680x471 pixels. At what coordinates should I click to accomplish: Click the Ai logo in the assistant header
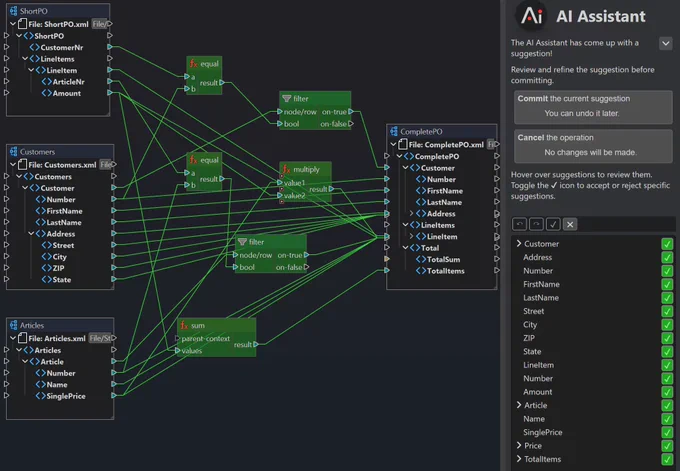coord(532,16)
